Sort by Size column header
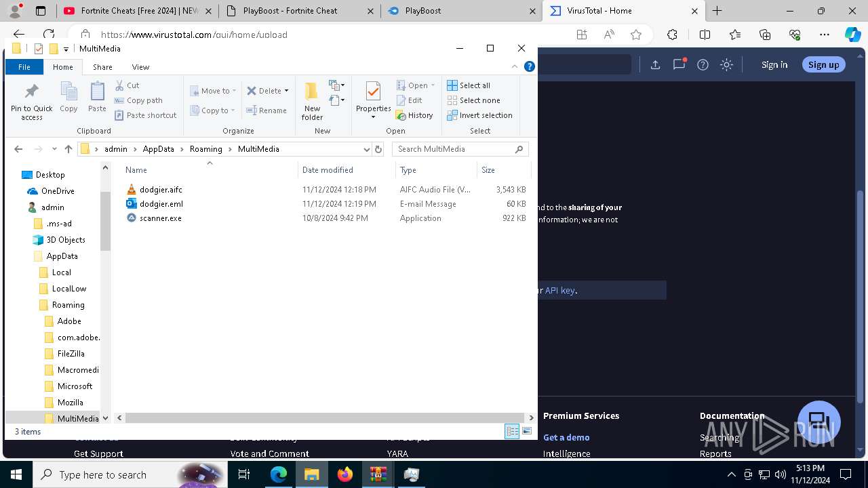 coord(504,170)
